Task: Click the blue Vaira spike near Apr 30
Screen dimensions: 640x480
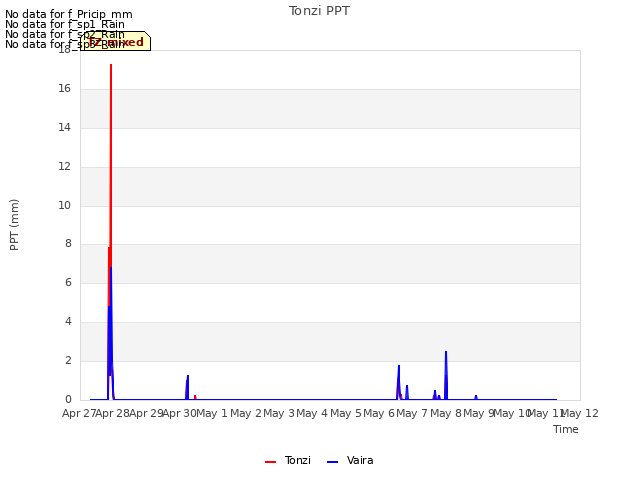Action: point(188,387)
